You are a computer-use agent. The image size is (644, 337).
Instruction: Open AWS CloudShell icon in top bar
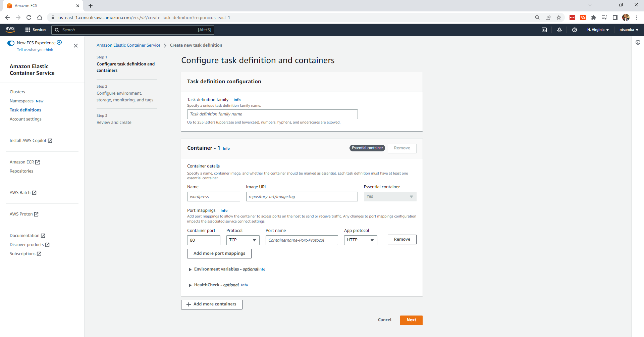[544, 30]
